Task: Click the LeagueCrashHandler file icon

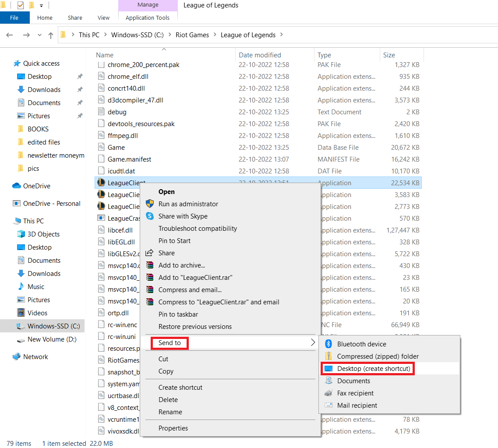Action: point(101,218)
